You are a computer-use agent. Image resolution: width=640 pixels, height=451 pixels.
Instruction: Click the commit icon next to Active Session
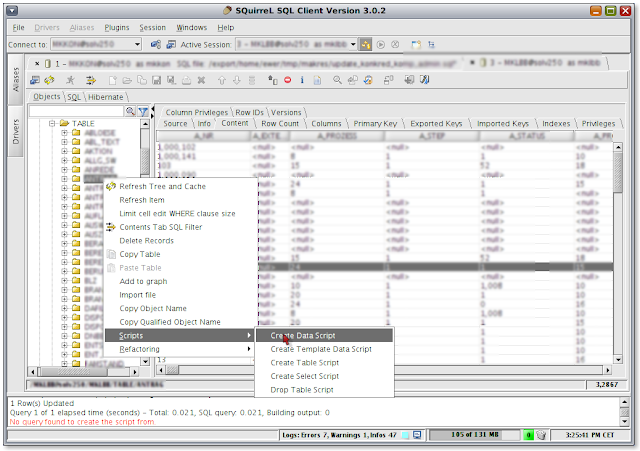coord(380,44)
